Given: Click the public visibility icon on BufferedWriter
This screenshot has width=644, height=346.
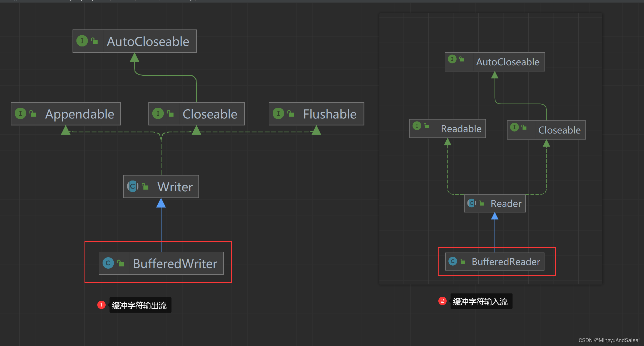Looking at the screenshot, I should point(121,263).
